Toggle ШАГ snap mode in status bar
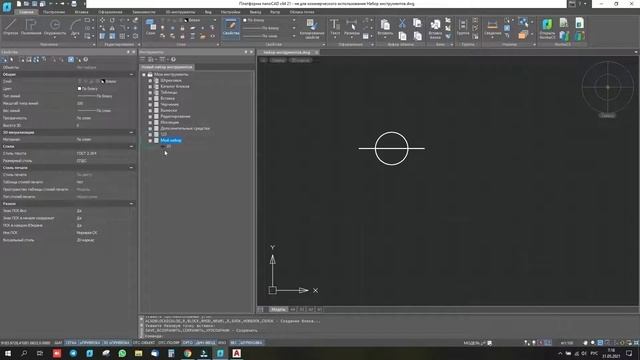 (x=58, y=343)
